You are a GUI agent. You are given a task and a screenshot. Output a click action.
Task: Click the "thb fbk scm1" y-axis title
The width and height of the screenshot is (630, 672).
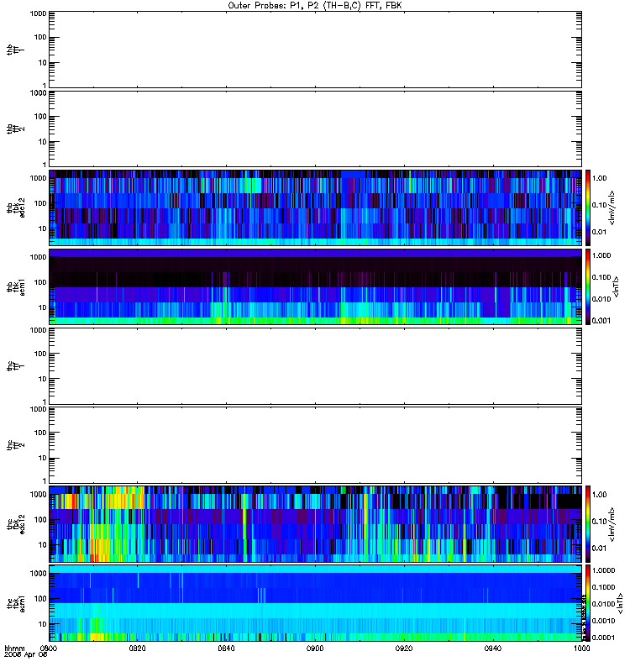[x=15, y=286]
